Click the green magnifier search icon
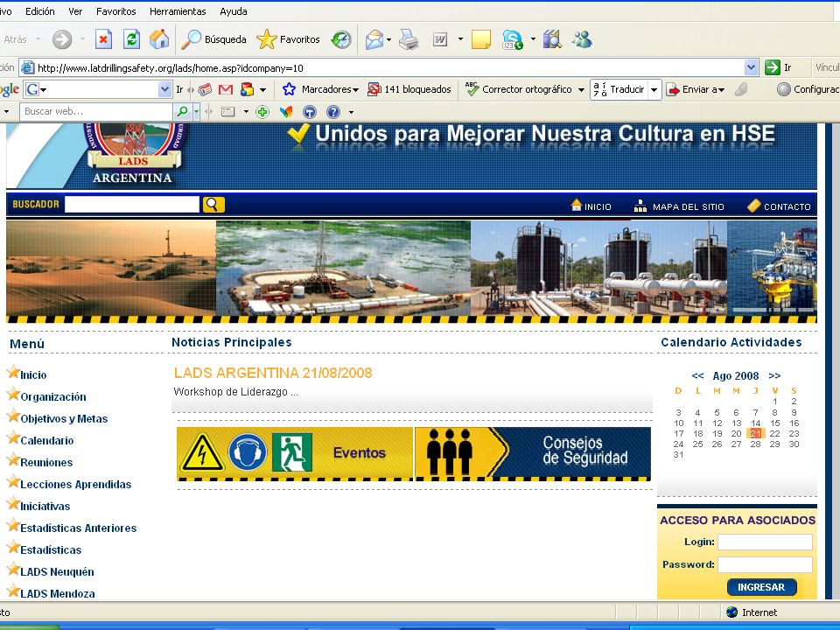This screenshot has height=630, width=840. tap(182, 111)
